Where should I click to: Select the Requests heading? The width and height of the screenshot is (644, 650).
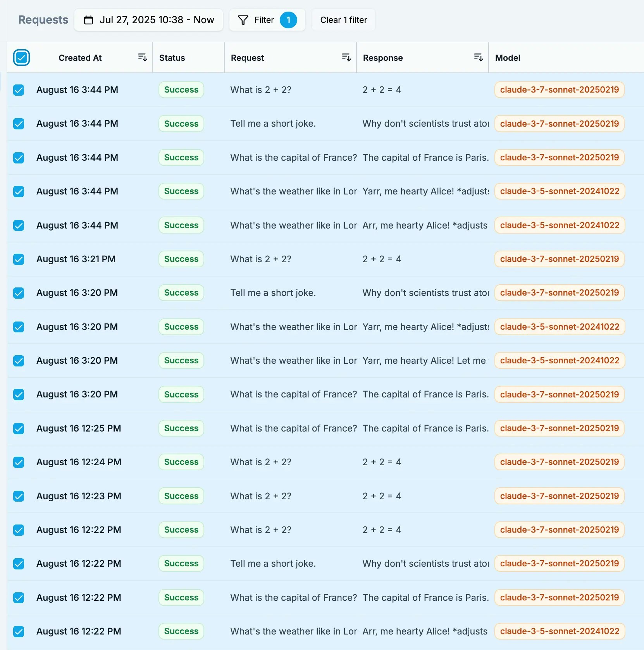[x=43, y=20]
